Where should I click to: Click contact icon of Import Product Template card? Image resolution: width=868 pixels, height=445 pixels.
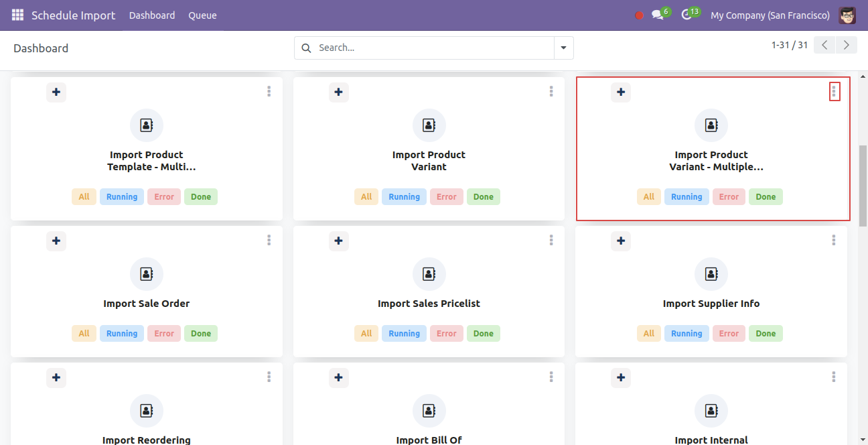pyautogui.click(x=147, y=125)
